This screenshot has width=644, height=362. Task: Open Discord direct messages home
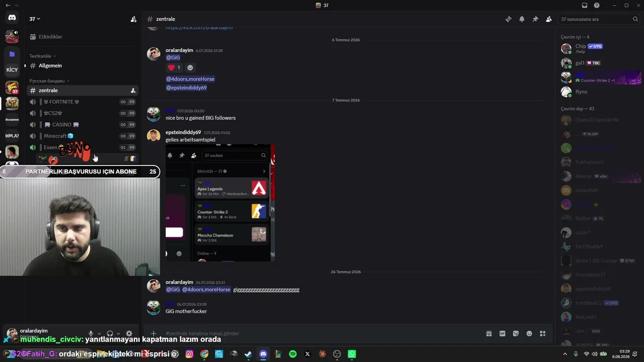(x=12, y=18)
